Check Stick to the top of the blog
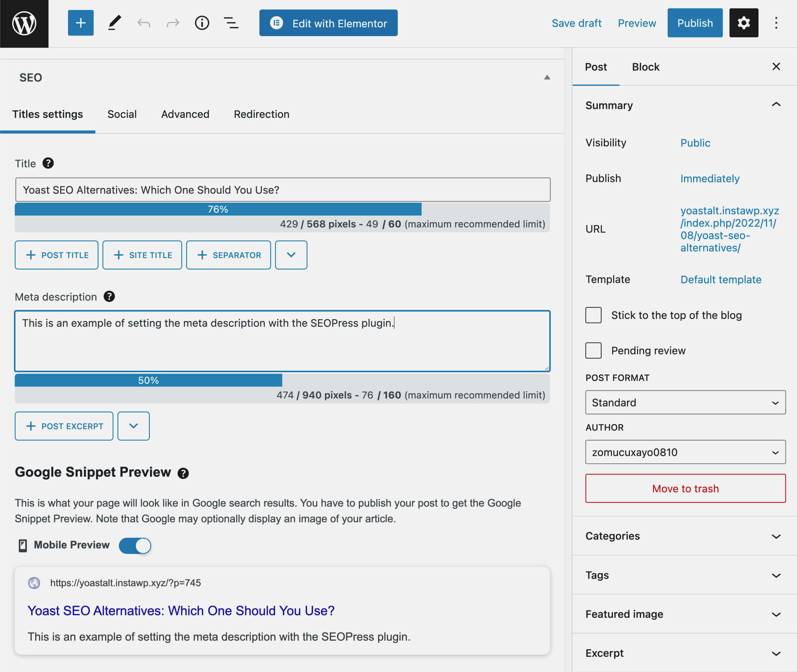The width and height of the screenshot is (797, 672). click(x=593, y=315)
